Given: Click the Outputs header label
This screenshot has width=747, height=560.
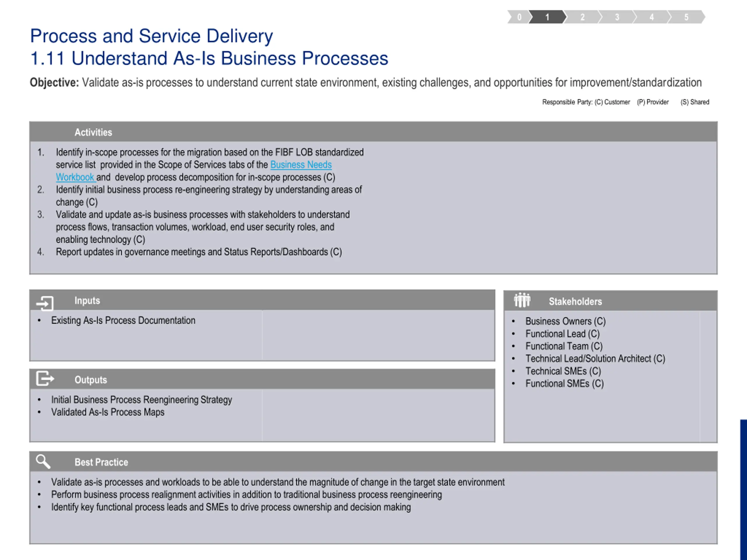Looking at the screenshot, I should [x=90, y=380].
